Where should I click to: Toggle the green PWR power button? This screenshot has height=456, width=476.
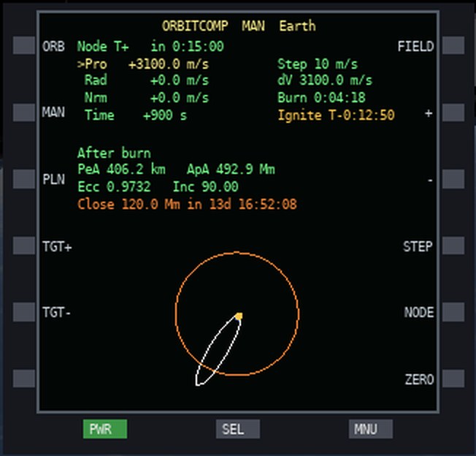coord(105,429)
